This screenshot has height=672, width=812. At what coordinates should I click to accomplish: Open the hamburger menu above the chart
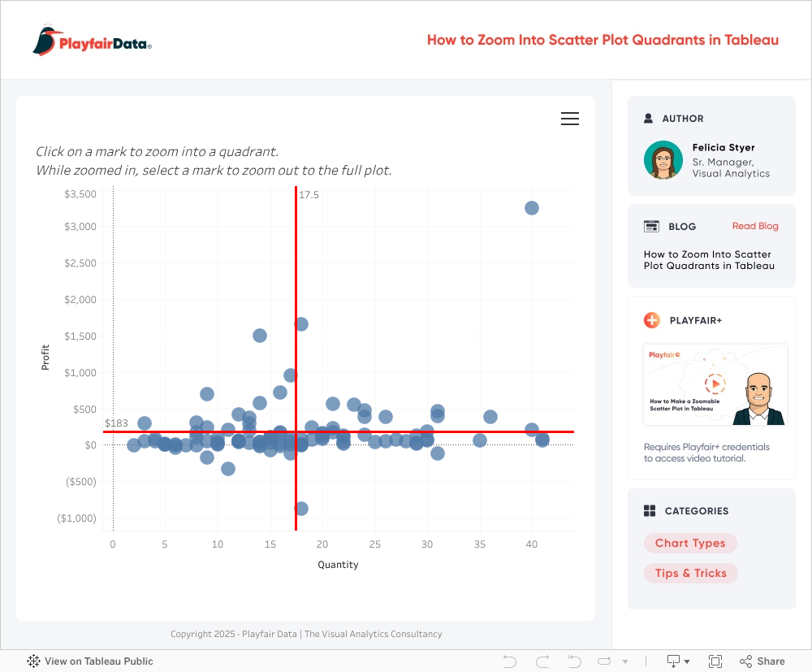click(570, 119)
